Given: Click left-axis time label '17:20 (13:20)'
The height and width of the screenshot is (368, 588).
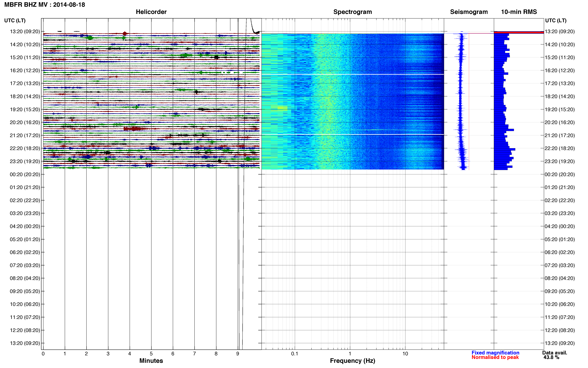Looking at the screenshot, I should 25,83.
